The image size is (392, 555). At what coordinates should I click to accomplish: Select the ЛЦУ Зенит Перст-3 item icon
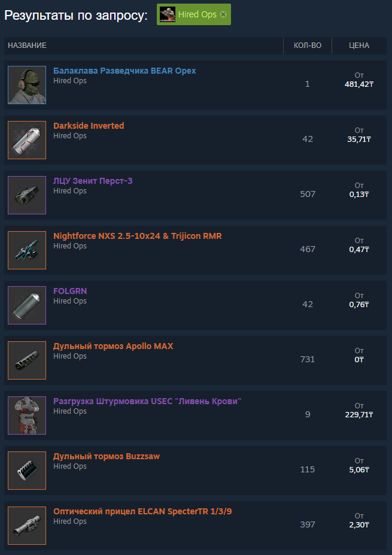click(x=27, y=195)
